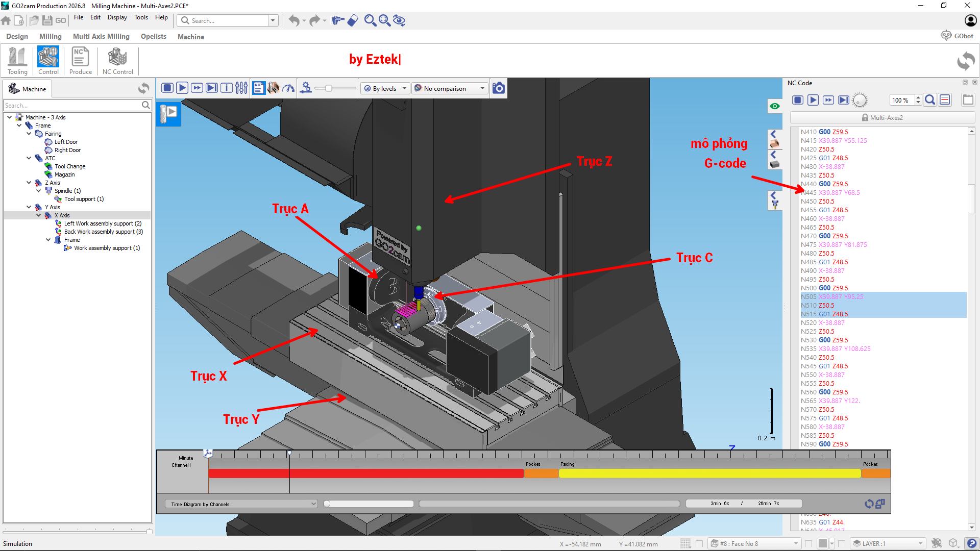Click the Multi-Axes2 locked file button
Viewport: 980px width, 551px height.
pos(883,117)
